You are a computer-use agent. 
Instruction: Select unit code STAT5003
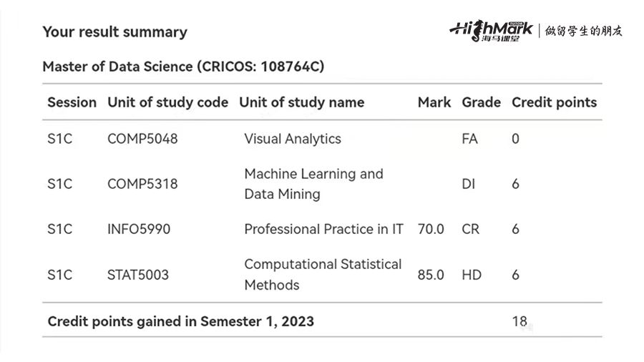pos(138,275)
